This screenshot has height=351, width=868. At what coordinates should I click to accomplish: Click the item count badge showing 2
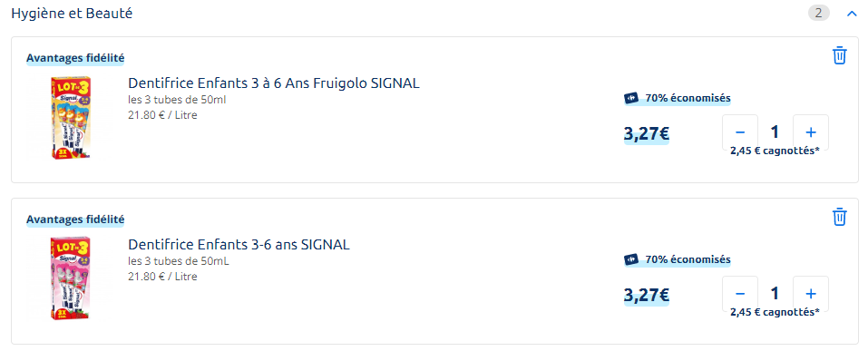point(819,14)
